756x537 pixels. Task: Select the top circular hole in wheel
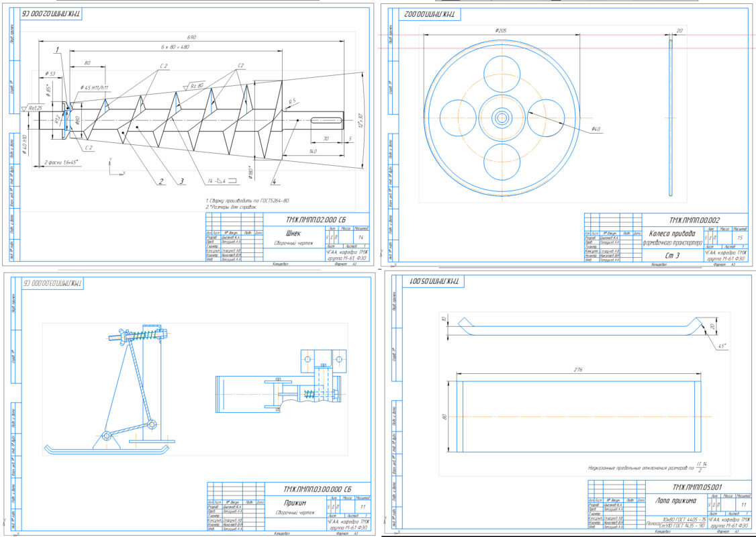point(502,73)
